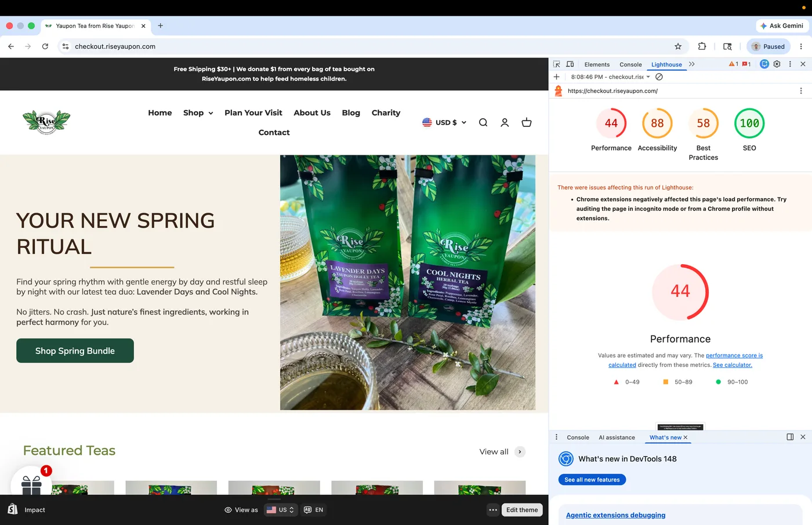View site information icon in address bar
The width and height of the screenshot is (812, 525).
(66, 46)
